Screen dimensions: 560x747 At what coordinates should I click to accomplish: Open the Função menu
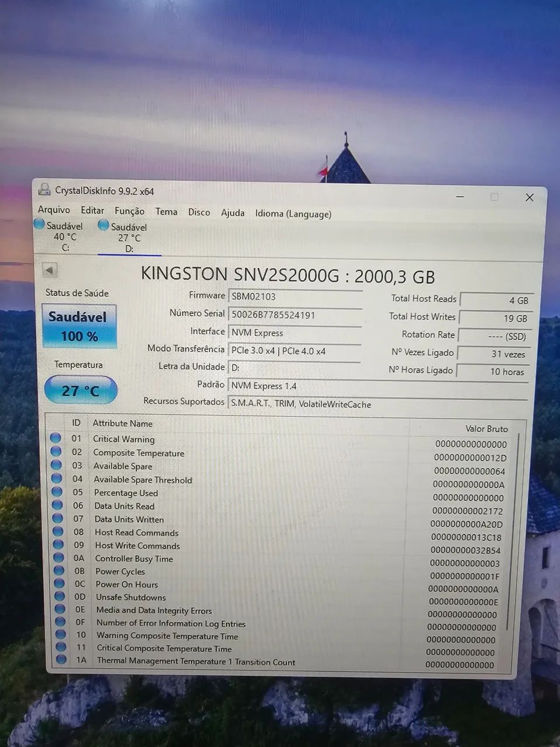coord(129,211)
